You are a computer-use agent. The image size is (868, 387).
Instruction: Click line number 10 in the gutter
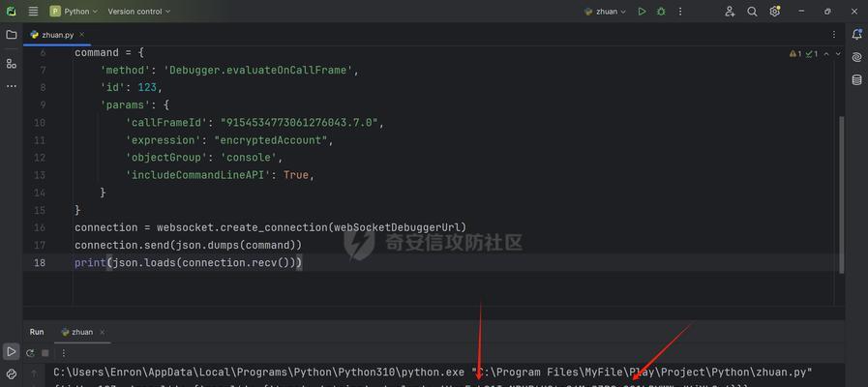40,122
